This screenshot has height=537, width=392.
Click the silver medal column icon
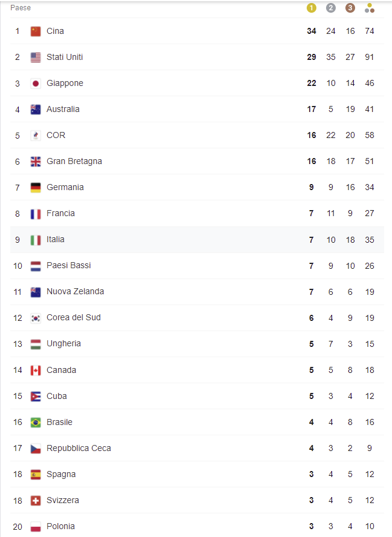click(330, 8)
